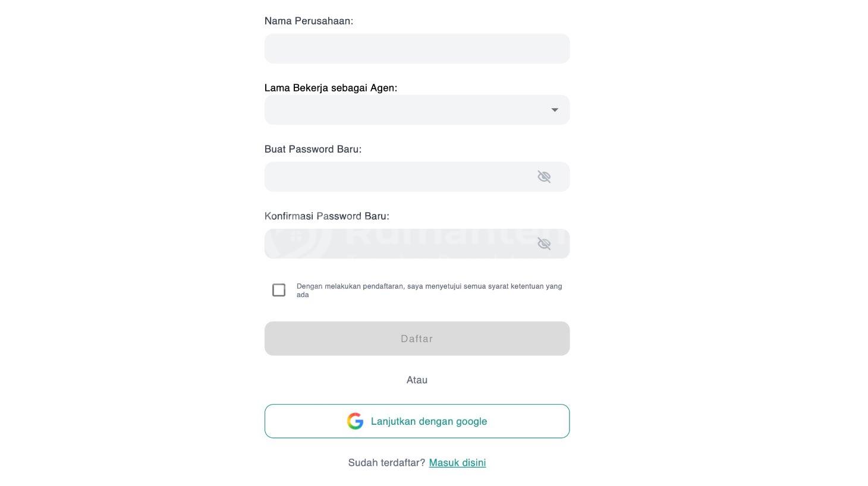868x486 pixels.
Task: Click the Lama Bekerja sebagai Agen label
Action: coord(331,88)
